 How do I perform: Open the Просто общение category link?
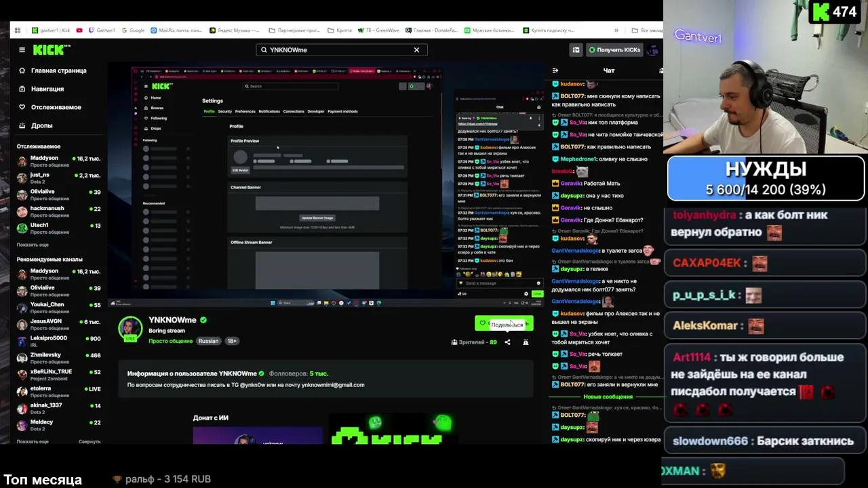tap(171, 341)
